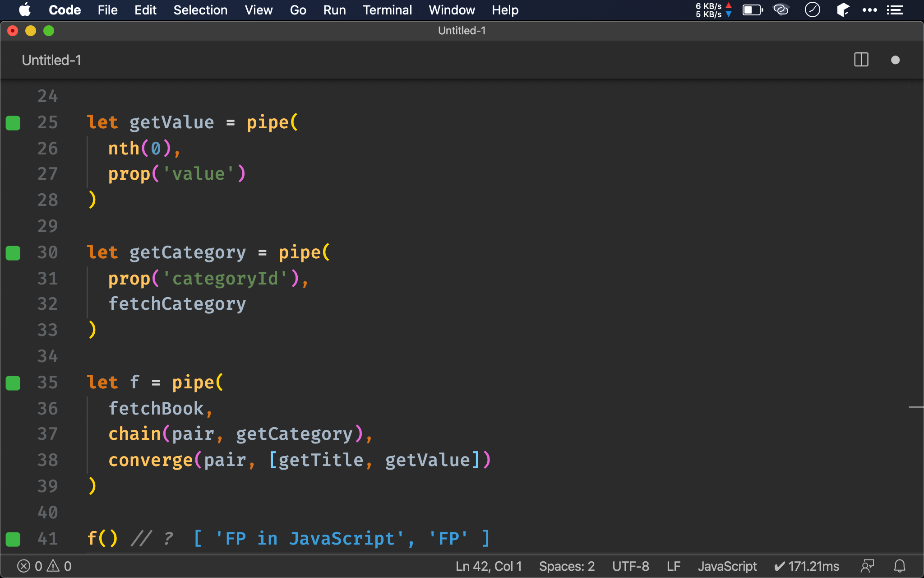Open the Selection menu
This screenshot has width=924, height=578.
pyautogui.click(x=200, y=10)
